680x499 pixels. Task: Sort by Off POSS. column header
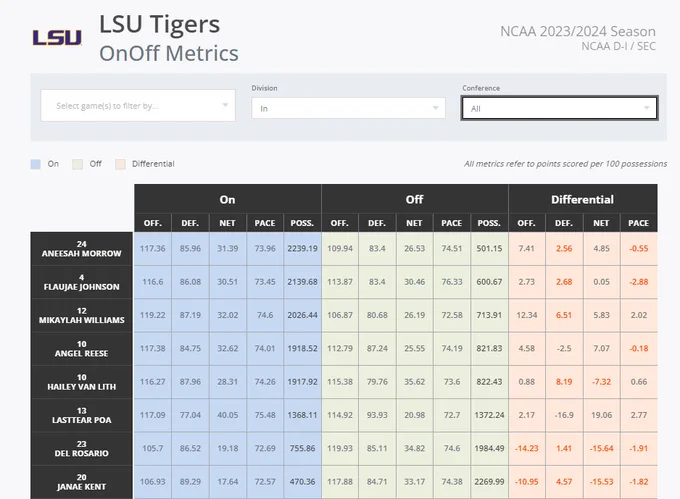coord(489,223)
